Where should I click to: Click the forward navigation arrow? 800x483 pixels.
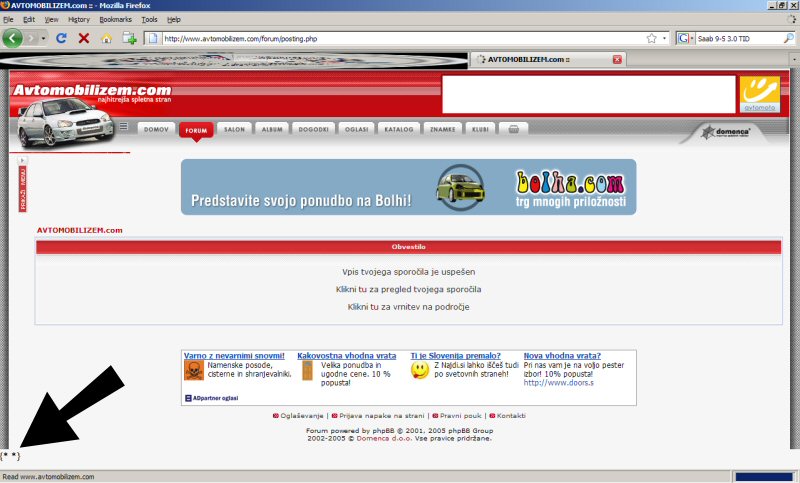32,38
